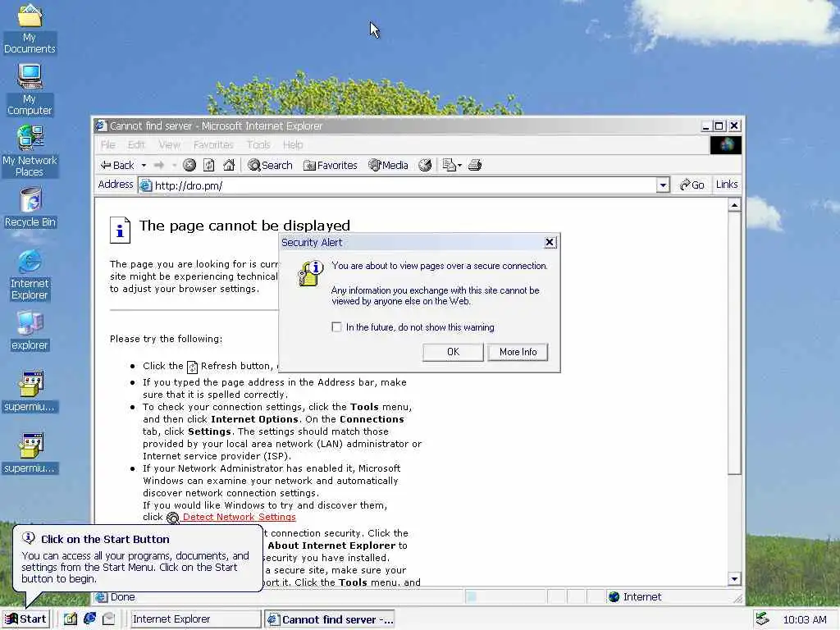Image resolution: width=840 pixels, height=630 pixels.
Task: Open the Search pane from toolbar
Action: [270, 165]
